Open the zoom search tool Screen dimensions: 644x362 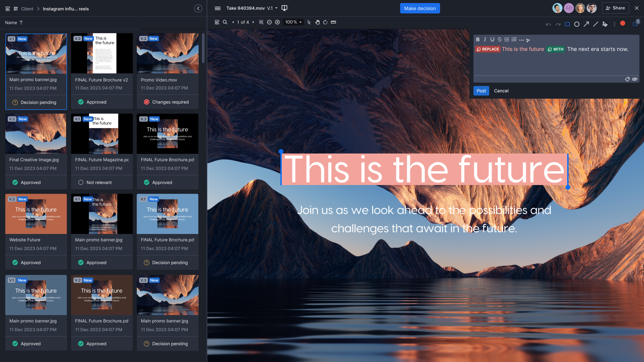click(x=225, y=22)
